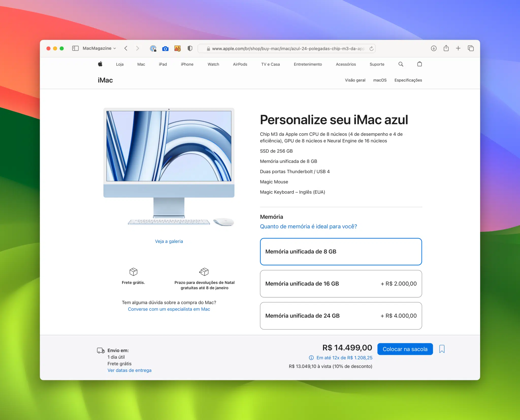Click the R$ 14.499,00 price

click(347, 348)
